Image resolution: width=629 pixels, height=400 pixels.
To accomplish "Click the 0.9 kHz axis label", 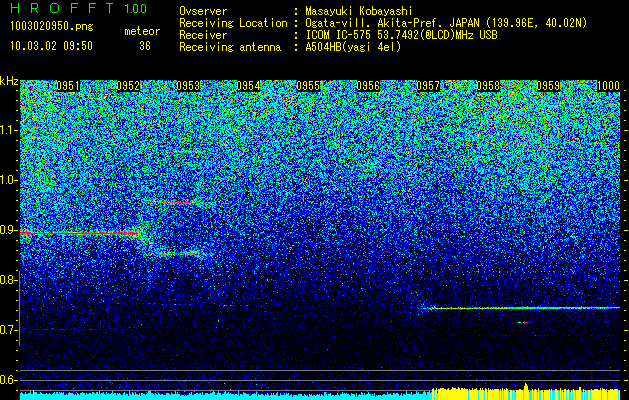I will point(8,230).
